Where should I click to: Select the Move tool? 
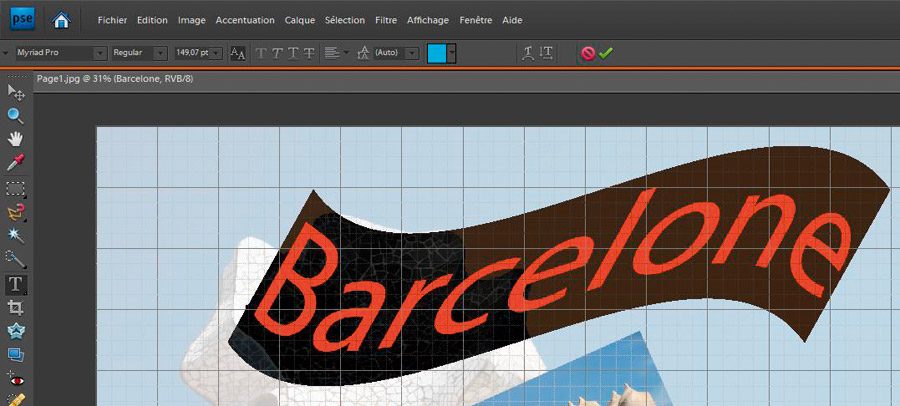[16, 92]
